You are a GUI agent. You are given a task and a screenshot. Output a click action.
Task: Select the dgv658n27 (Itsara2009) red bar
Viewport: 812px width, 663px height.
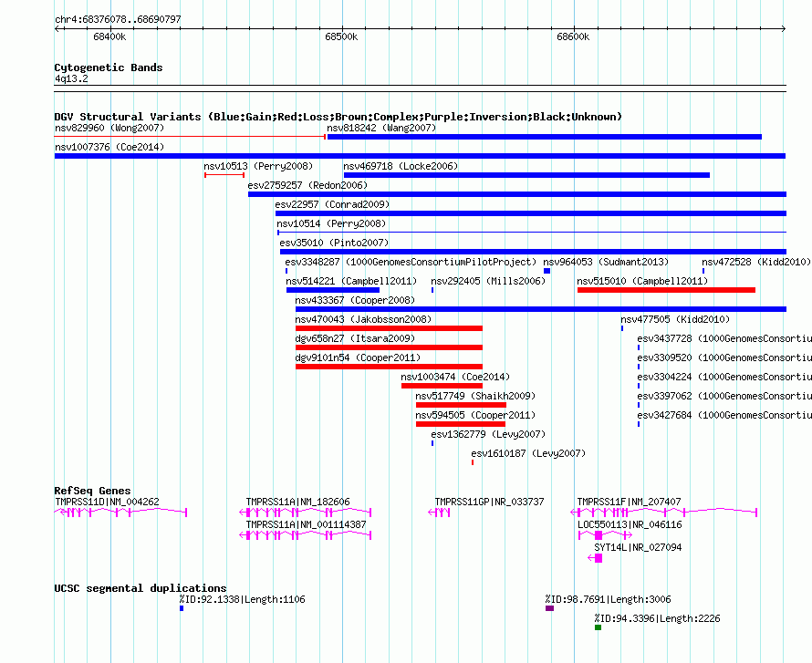pos(389,347)
